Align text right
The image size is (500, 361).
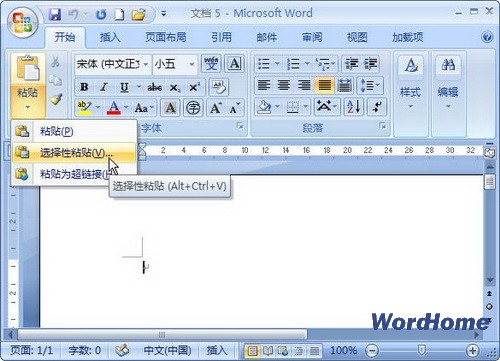tap(304, 85)
